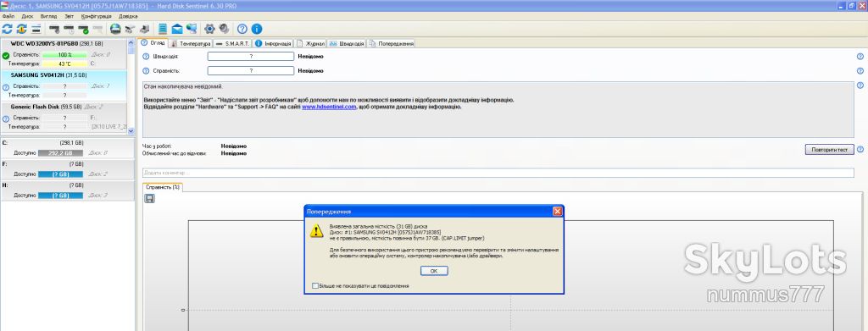Click question status icon of SAMSUNG disk
The image size is (868, 331).
(6, 86)
